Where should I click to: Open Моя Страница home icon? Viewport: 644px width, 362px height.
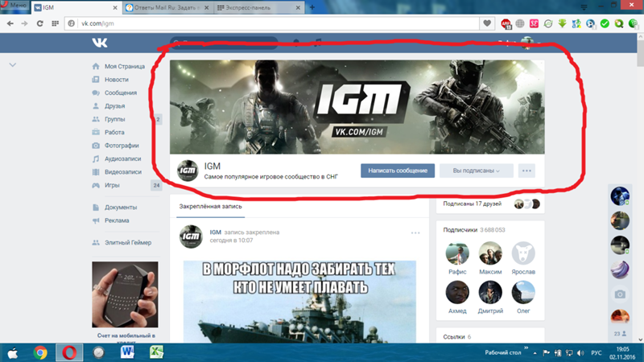(96, 66)
